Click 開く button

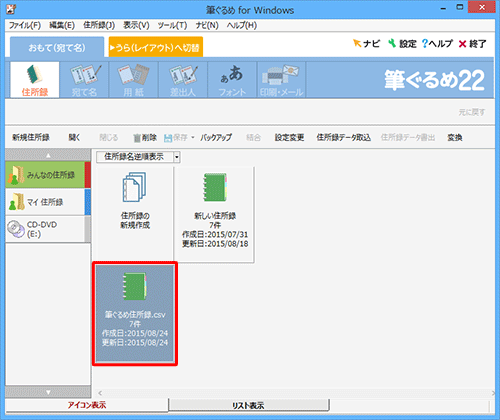click(74, 137)
